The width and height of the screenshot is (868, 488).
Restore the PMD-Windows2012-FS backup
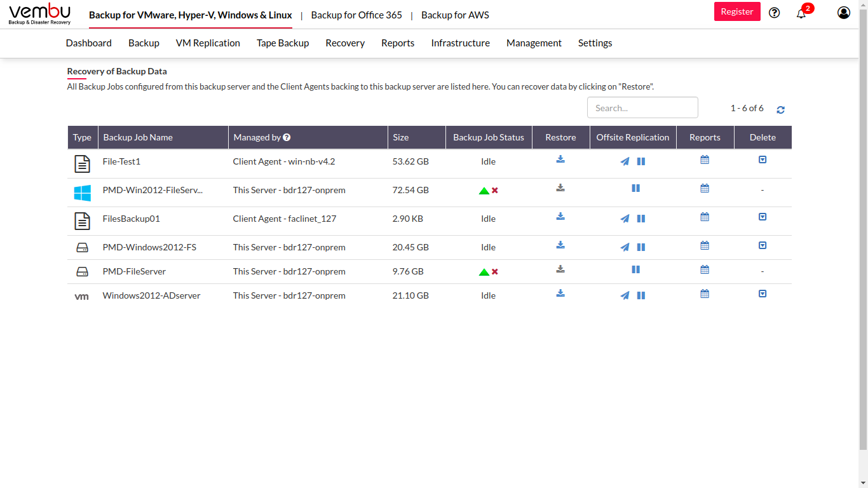tap(560, 245)
